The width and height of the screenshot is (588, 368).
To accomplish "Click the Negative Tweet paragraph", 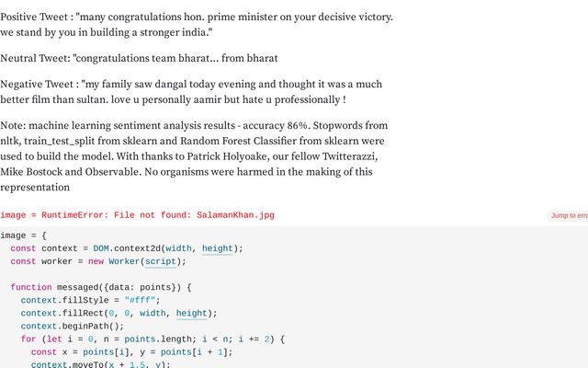I will coord(191,92).
